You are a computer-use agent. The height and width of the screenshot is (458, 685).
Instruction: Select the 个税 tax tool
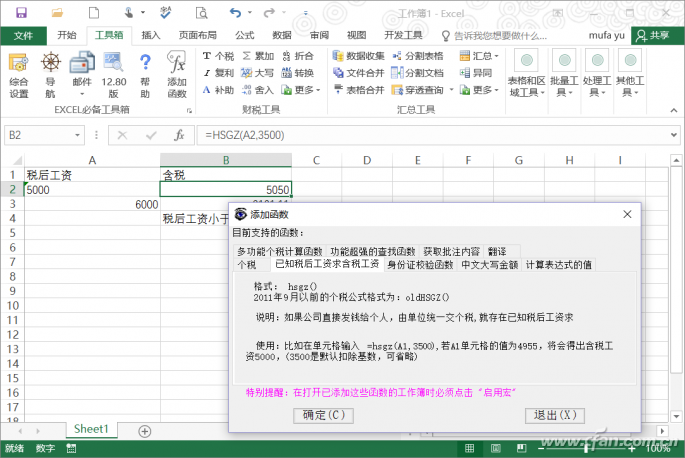coord(218,56)
